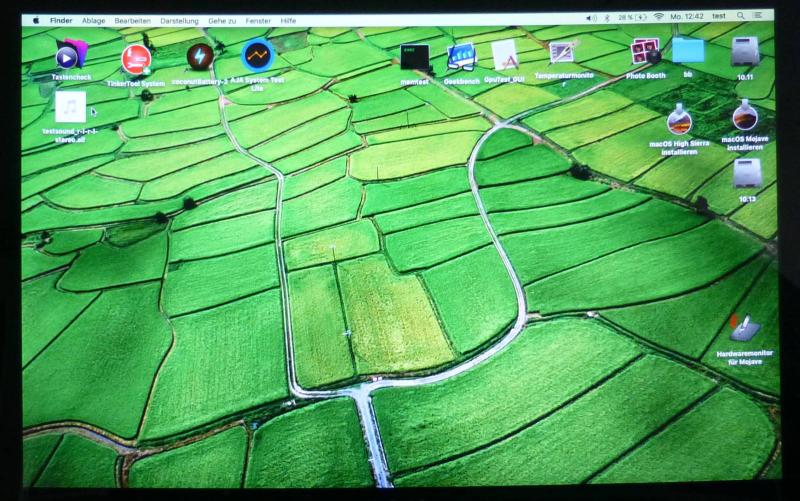800x501 pixels.
Task: Launch Photo Booth from desktop
Action: pos(645,52)
